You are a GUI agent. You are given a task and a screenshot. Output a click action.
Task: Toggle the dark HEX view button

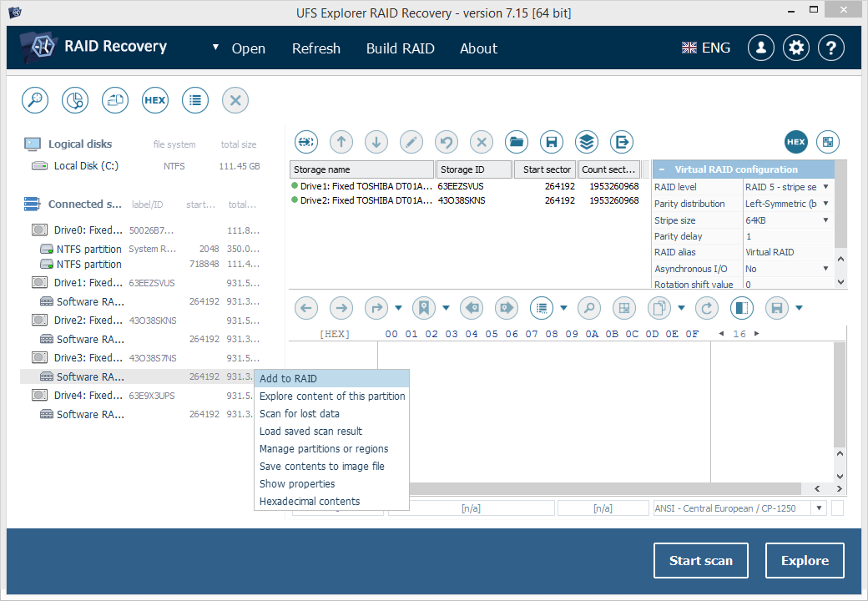coord(796,142)
